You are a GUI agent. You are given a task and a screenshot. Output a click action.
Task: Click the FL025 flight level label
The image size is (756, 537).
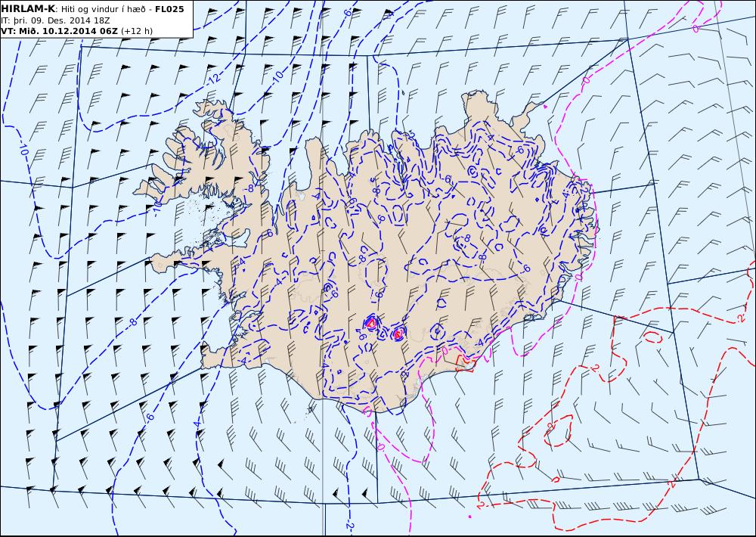(x=169, y=9)
